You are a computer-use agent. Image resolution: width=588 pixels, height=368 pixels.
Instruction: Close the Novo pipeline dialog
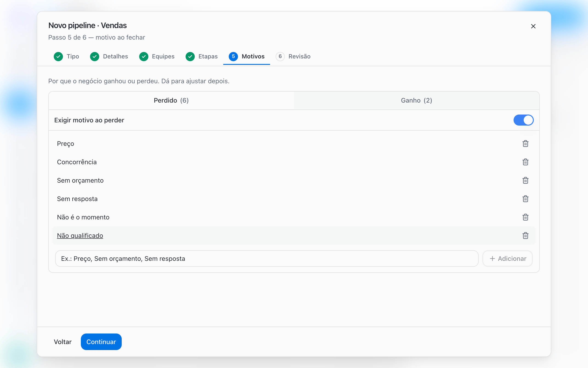533,26
